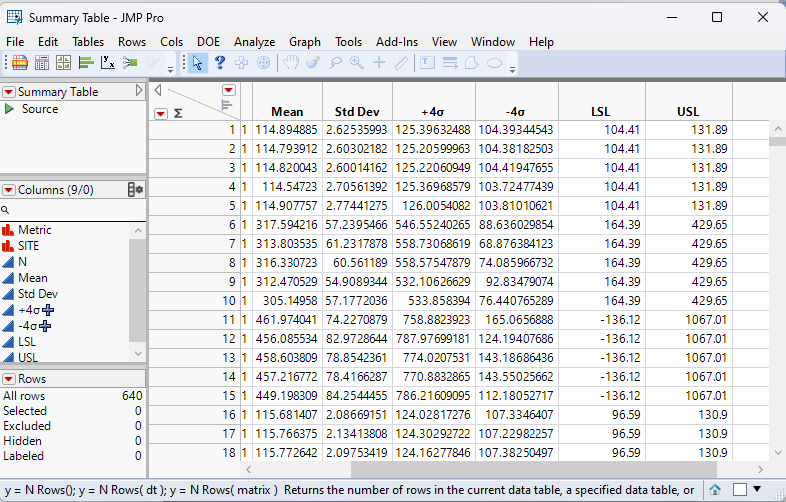The width and height of the screenshot is (786, 502).
Task: Select Std Dev in the columns list
Action: tap(38, 294)
